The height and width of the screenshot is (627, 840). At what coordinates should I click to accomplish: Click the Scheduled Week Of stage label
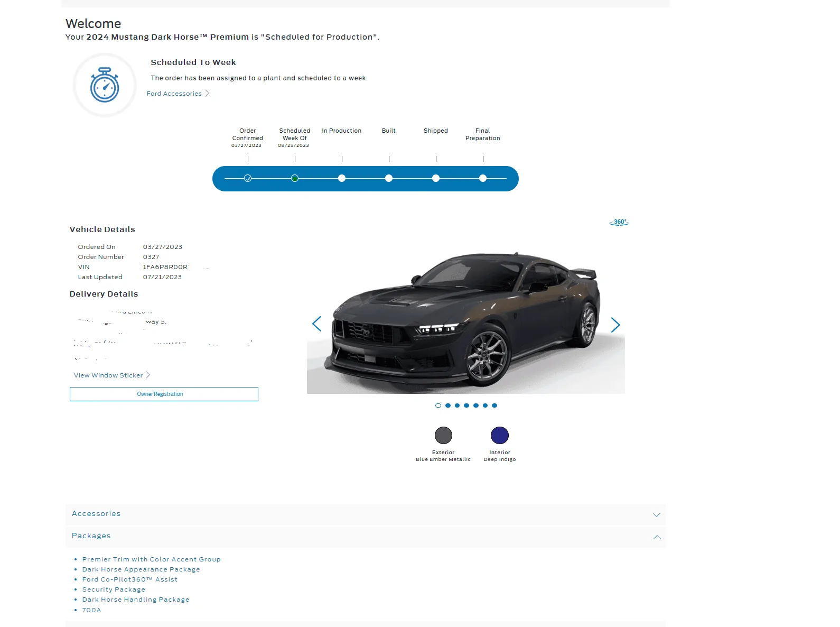pyautogui.click(x=295, y=134)
